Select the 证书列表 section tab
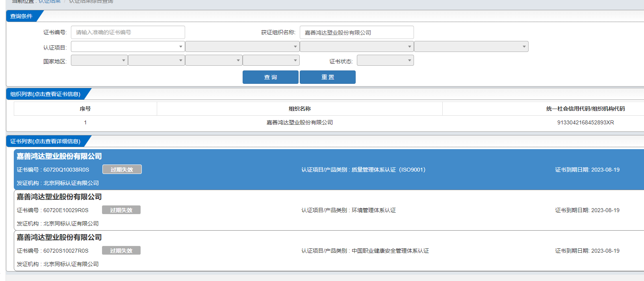Screen dimensions: 644x281 click(45, 141)
